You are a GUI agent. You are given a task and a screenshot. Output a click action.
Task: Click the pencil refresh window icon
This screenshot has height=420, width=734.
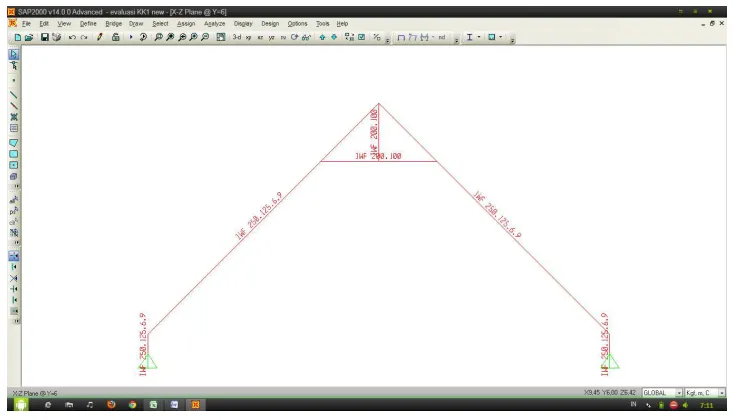100,37
